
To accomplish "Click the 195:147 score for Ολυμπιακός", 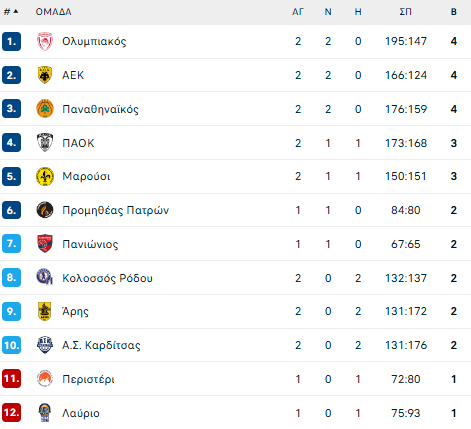I will tap(406, 41).
